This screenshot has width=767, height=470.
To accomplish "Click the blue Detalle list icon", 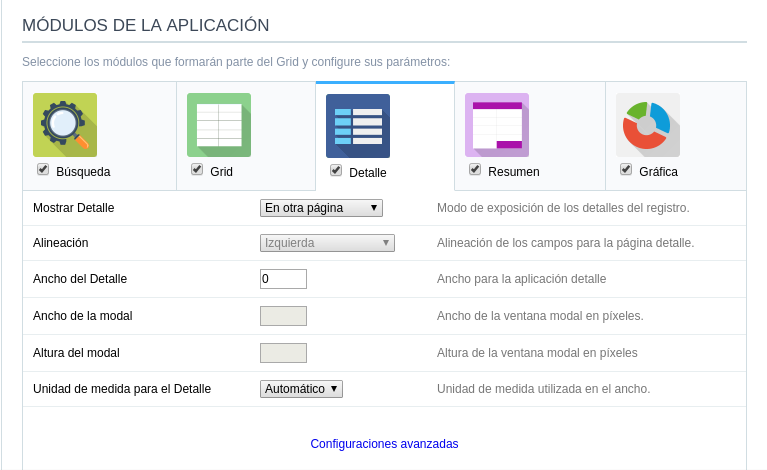I will pyautogui.click(x=357, y=126).
